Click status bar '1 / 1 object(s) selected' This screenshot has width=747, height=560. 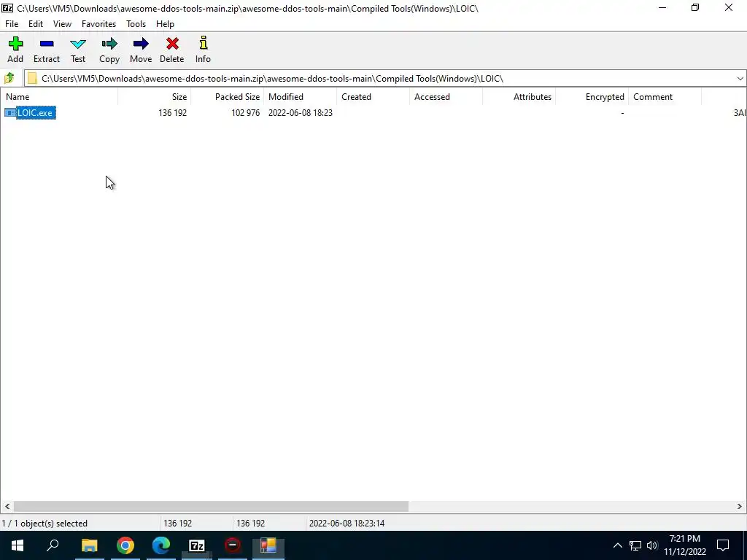tap(44, 524)
